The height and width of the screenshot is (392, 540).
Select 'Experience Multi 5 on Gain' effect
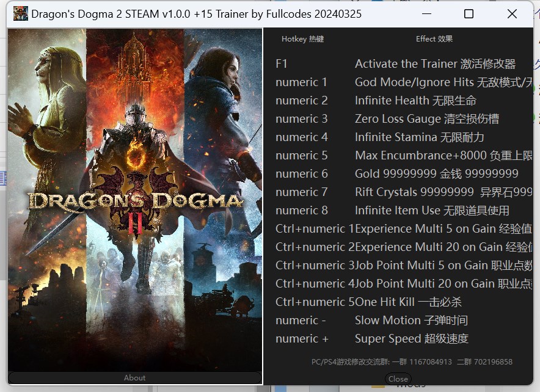point(443,228)
